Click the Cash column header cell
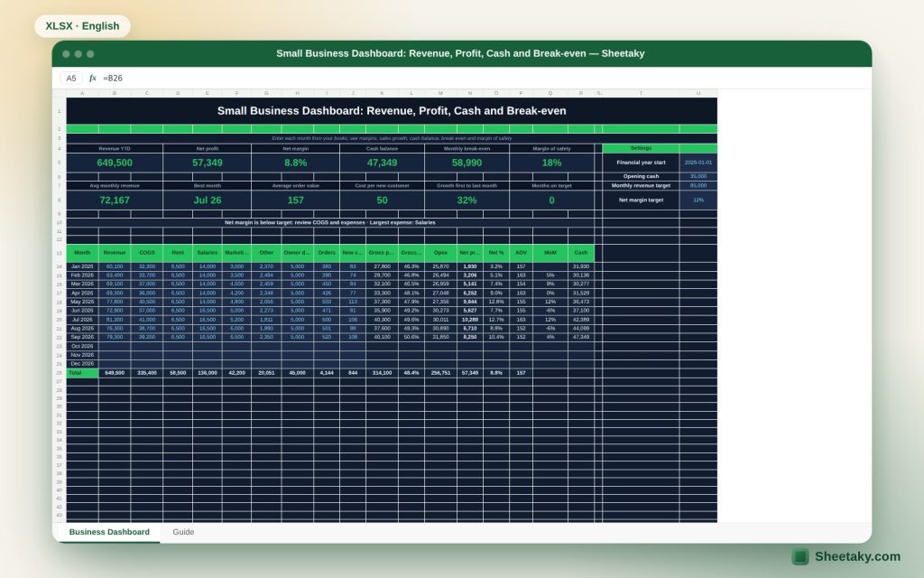924x578 pixels. point(581,253)
